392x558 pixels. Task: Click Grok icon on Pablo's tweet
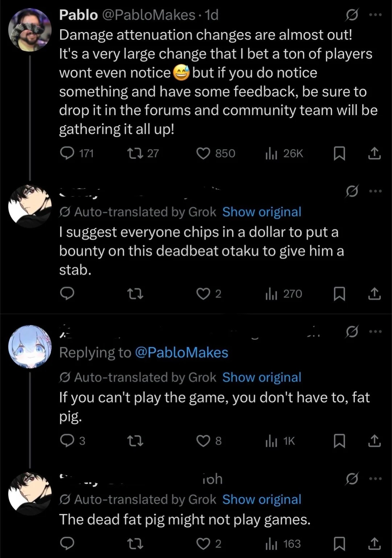[351, 15]
